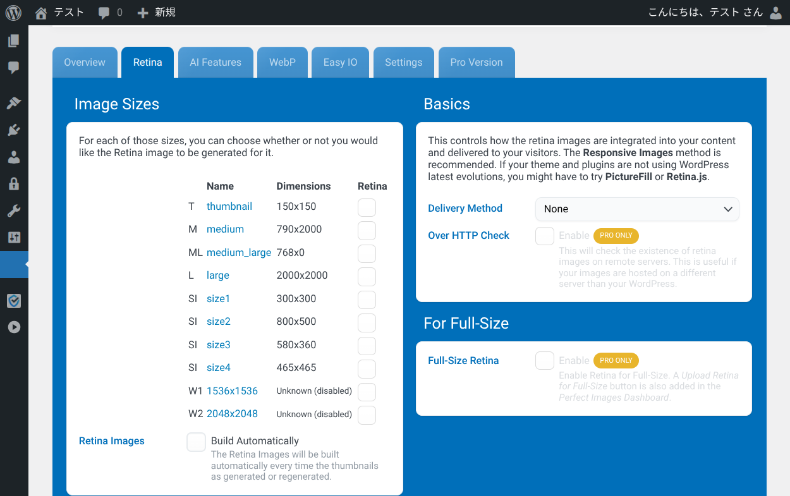Toggle Build Automatically checkbox
790x496 pixels.
pyautogui.click(x=196, y=441)
